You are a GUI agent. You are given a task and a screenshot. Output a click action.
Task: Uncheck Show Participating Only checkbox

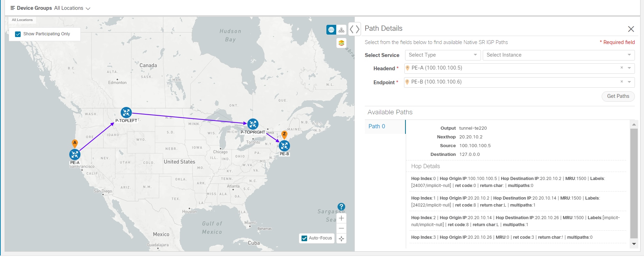coord(18,34)
